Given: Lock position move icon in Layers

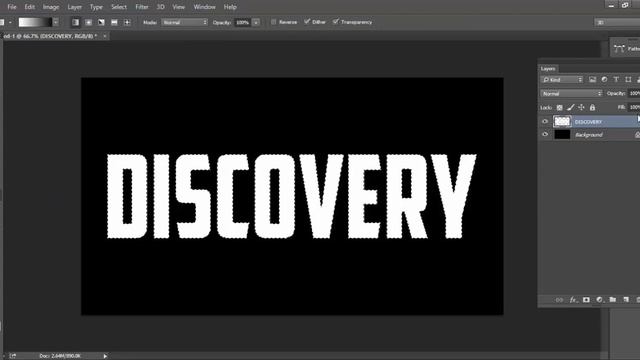Looking at the screenshot, I should [x=581, y=107].
